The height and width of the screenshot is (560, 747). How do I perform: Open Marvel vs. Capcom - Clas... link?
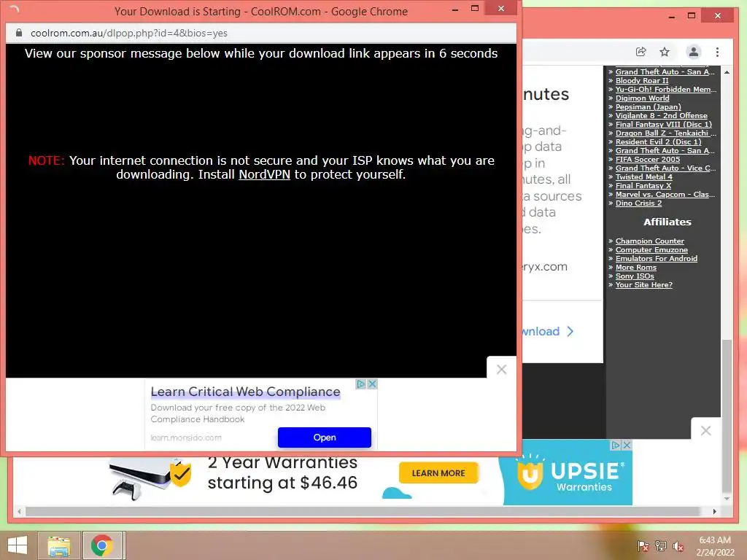pos(665,194)
